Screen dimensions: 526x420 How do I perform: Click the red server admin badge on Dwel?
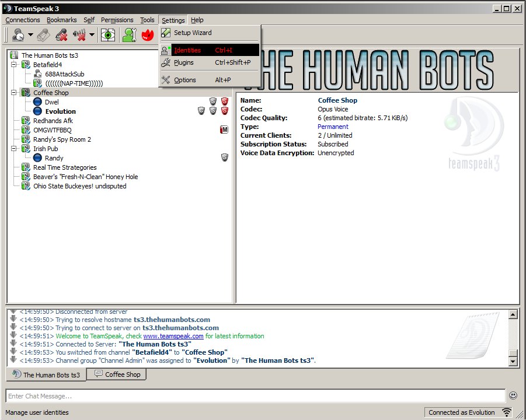click(225, 101)
